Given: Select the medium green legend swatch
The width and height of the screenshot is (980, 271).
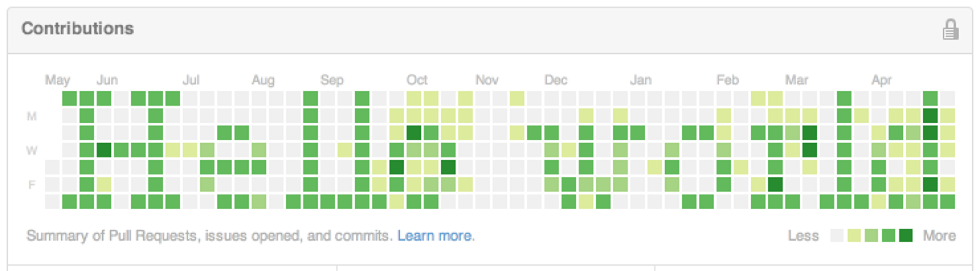Looking at the screenshot, I should coord(888,236).
